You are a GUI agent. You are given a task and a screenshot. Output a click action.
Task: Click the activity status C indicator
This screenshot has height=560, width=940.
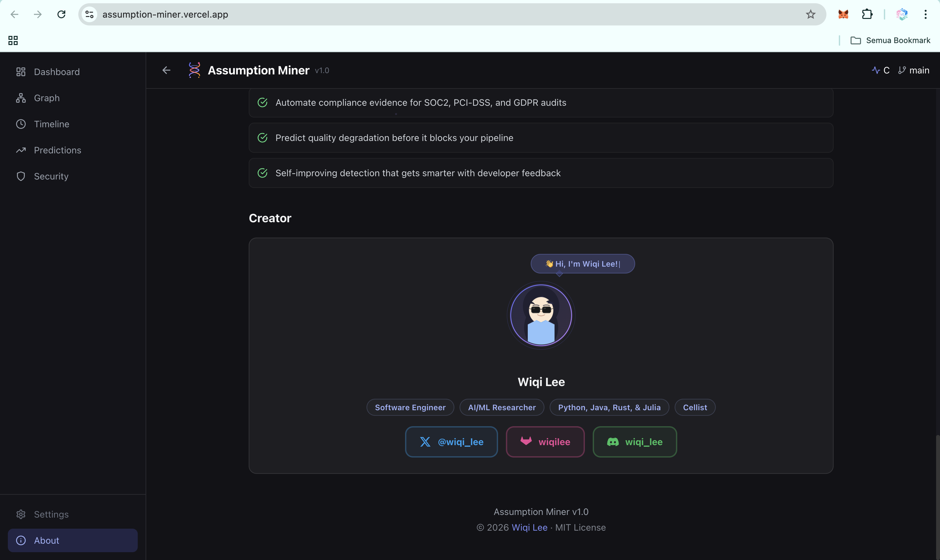880,70
